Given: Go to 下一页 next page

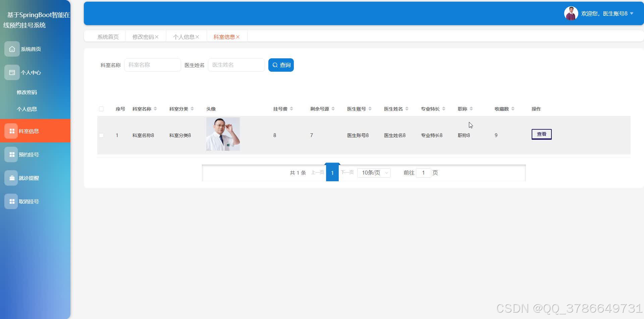Looking at the screenshot, I should (347, 172).
